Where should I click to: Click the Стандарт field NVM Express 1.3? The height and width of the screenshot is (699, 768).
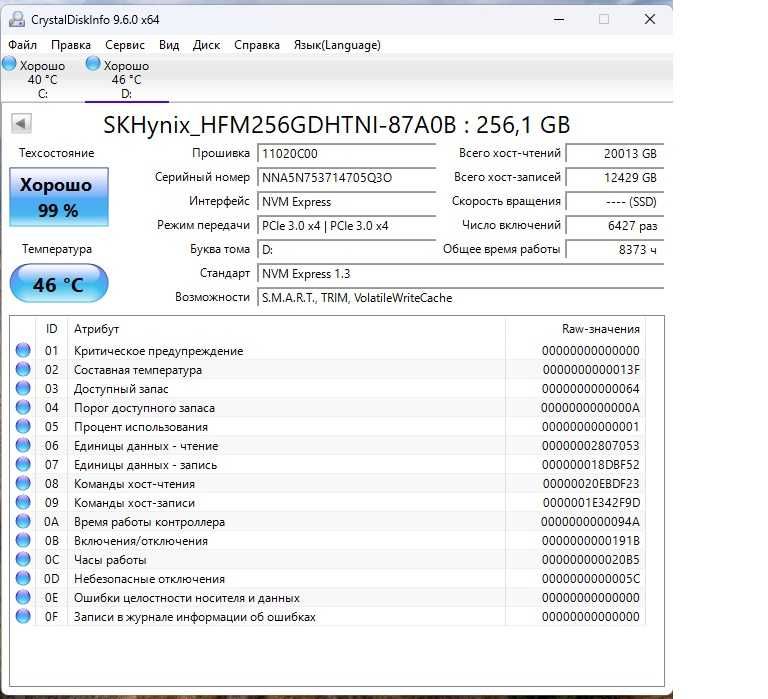(460, 273)
